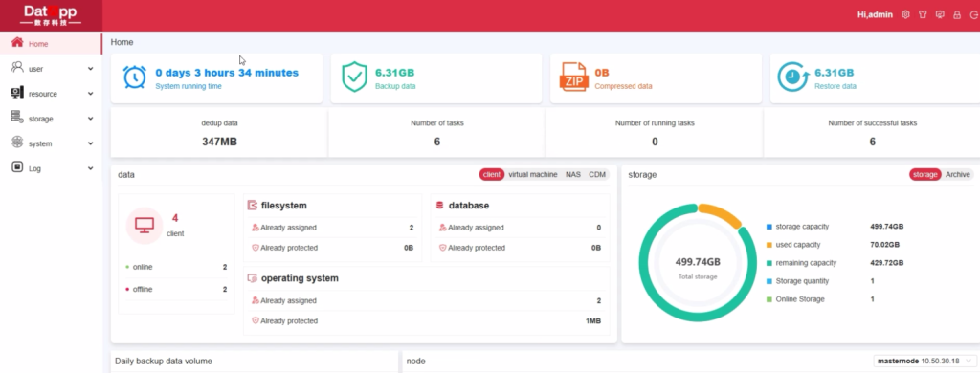Image resolution: width=980 pixels, height=373 pixels.
Task: Click the 70.02GB used capacity value
Action: click(x=885, y=245)
